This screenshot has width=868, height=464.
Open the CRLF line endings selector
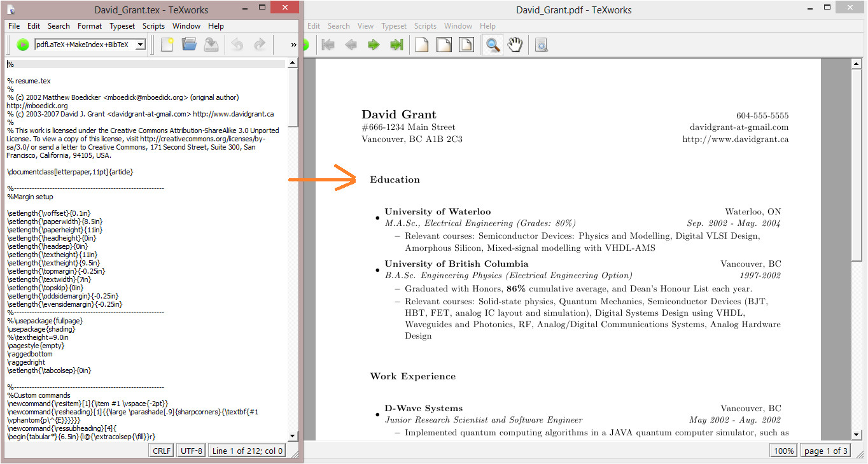pos(162,451)
